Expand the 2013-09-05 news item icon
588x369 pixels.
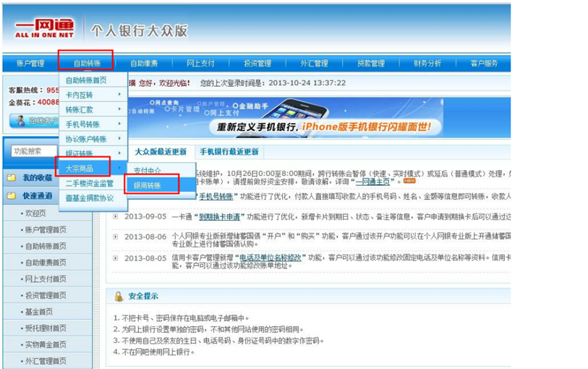click(116, 216)
